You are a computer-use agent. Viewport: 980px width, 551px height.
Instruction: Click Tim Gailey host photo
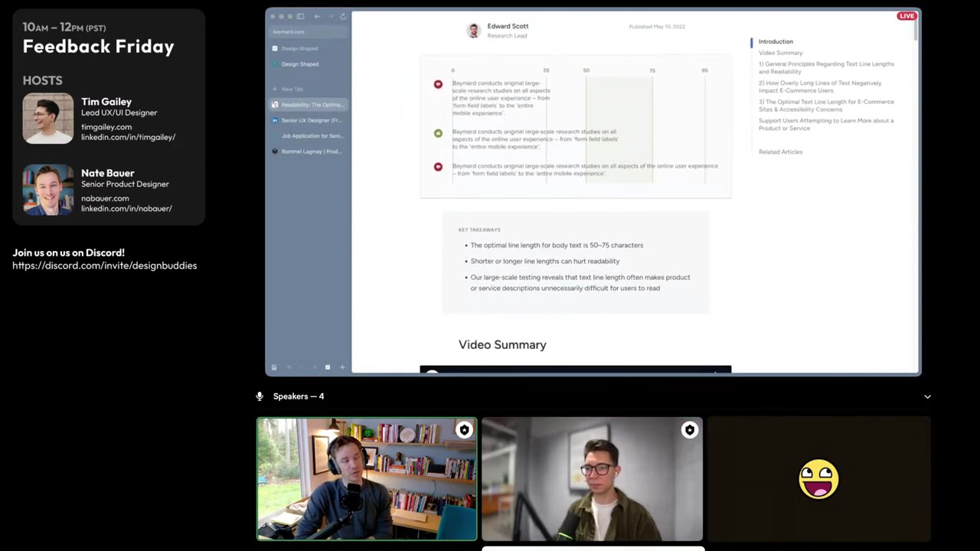pyautogui.click(x=48, y=119)
